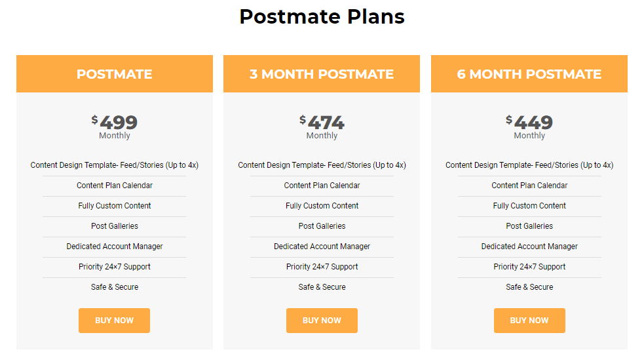Click Safe & Secure in 6 Month plan
Viewport: 644px width, 356px height.
(x=529, y=287)
